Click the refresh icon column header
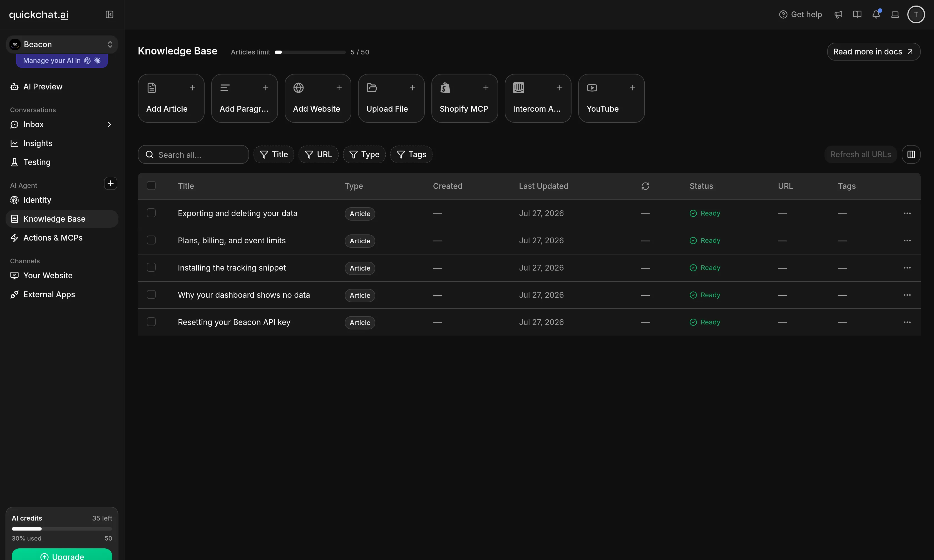The image size is (934, 560). pos(645,186)
